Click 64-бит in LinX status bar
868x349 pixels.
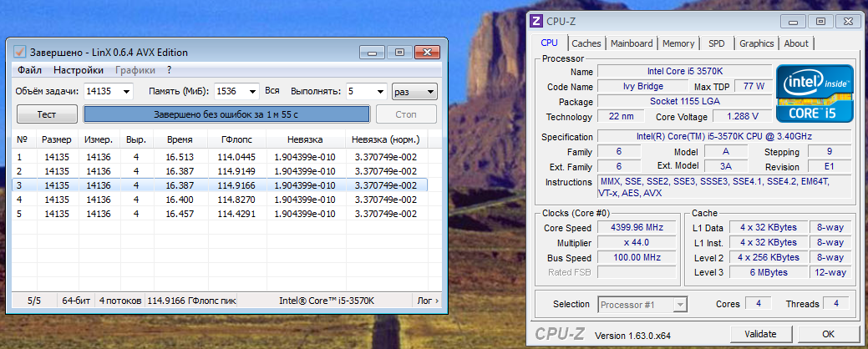pyautogui.click(x=76, y=301)
